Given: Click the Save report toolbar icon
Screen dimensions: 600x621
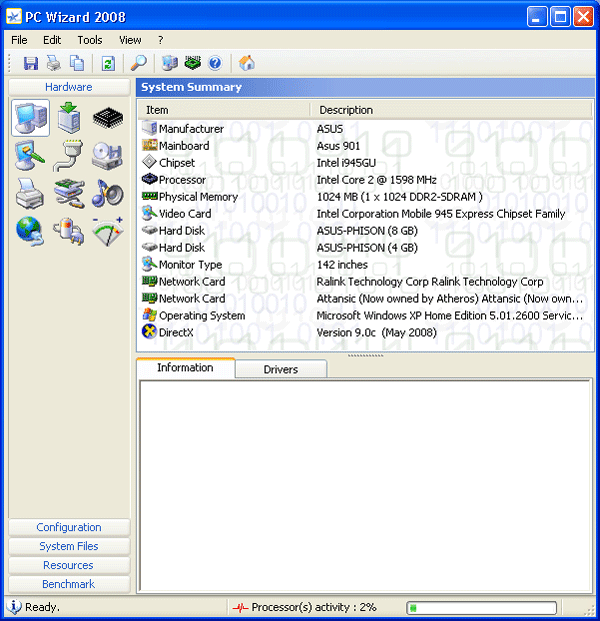Looking at the screenshot, I should point(30,63).
